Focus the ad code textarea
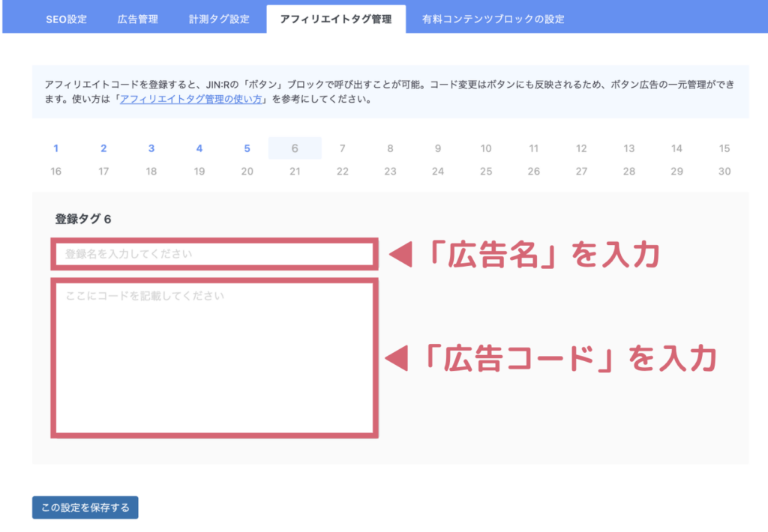 [214, 357]
